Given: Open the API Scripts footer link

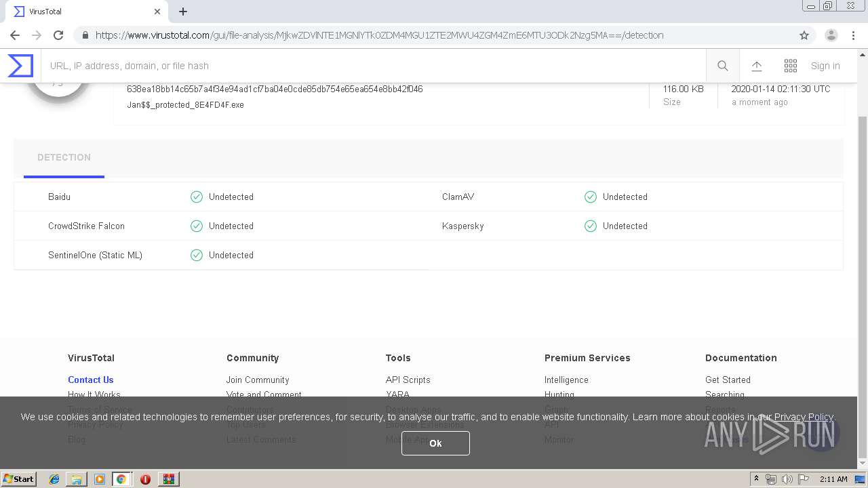Looking at the screenshot, I should click(x=408, y=380).
